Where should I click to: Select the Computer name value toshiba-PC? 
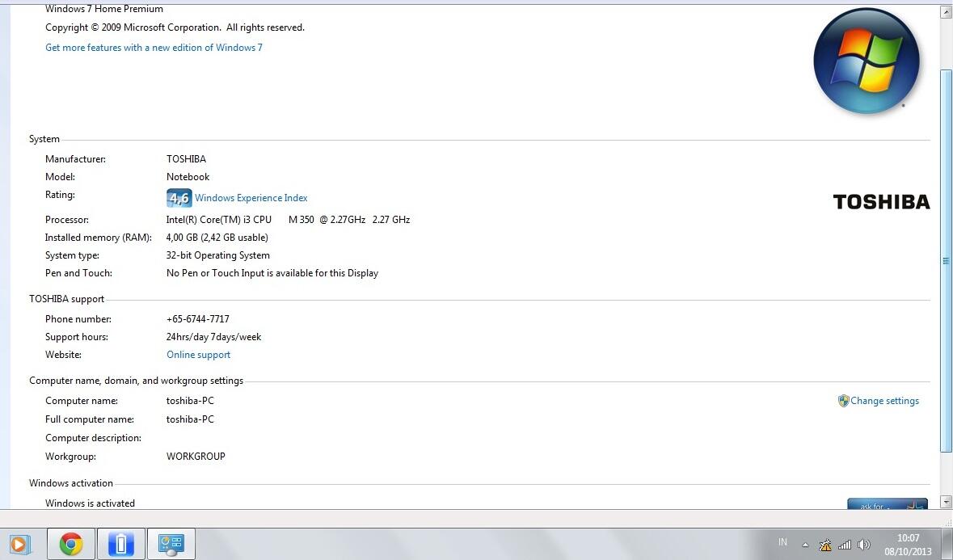pos(190,401)
